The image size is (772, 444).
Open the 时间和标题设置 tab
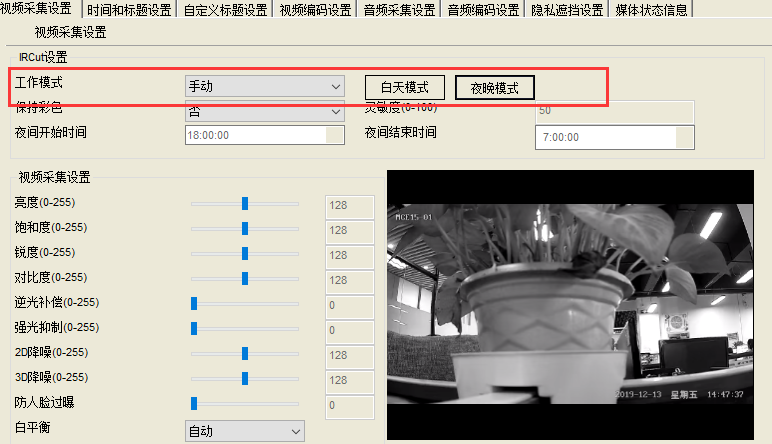(x=129, y=9)
